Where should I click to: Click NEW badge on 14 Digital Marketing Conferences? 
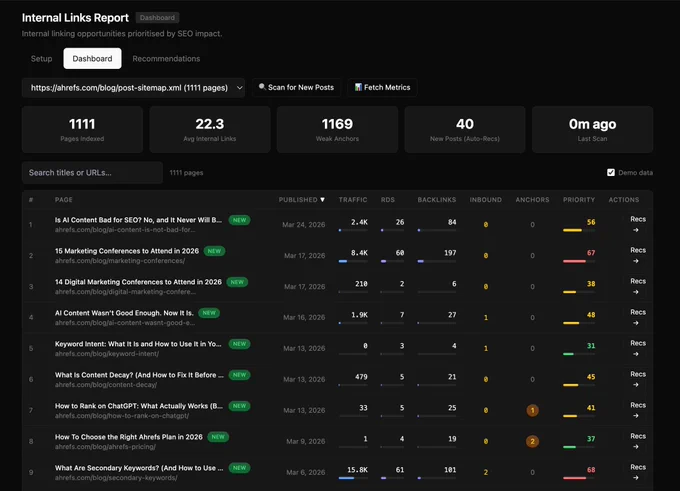237,282
